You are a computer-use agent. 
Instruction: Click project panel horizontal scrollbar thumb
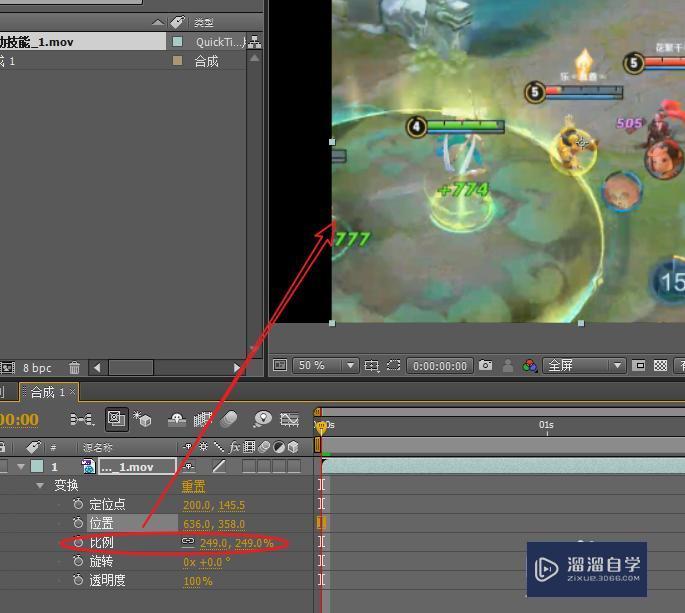pyautogui.click(x=131, y=367)
